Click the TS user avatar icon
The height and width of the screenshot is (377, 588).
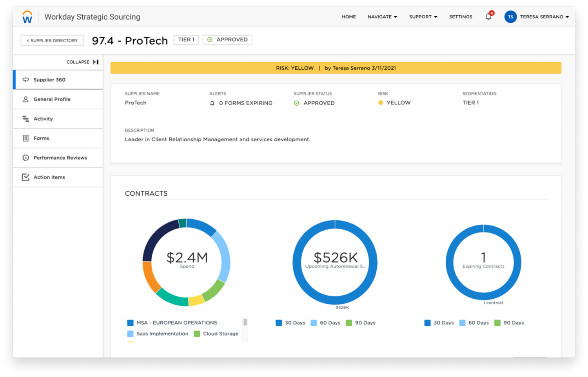click(x=510, y=17)
